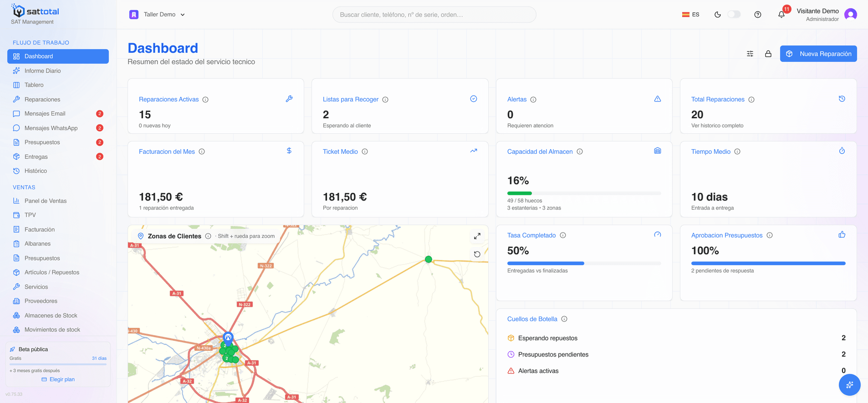
Task: Expand the Taller Demo workshop dropdown
Action: 158,15
